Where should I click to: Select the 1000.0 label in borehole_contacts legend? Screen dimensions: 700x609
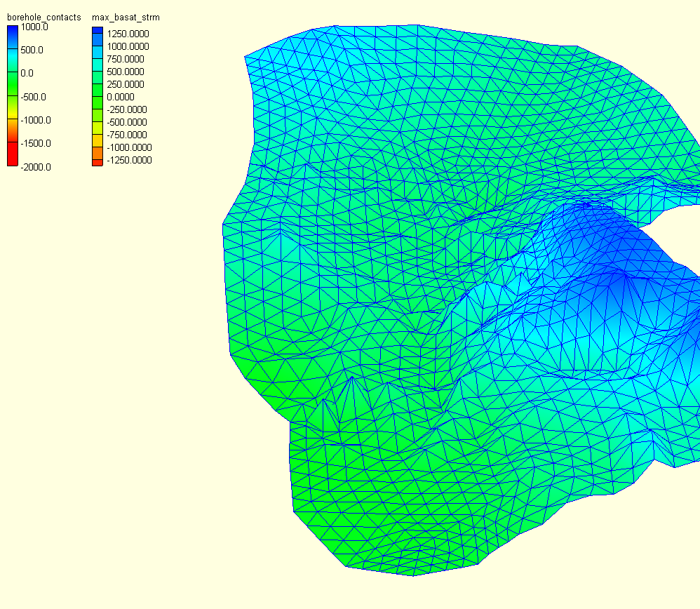pos(34,27)
